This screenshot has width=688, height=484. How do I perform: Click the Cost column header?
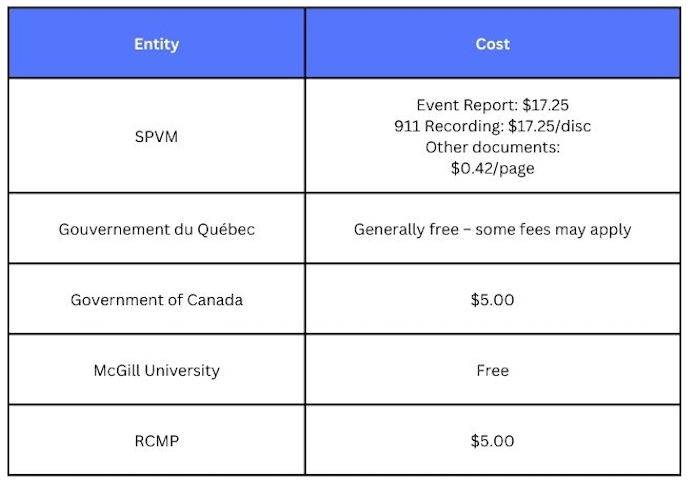coord(493,44)
